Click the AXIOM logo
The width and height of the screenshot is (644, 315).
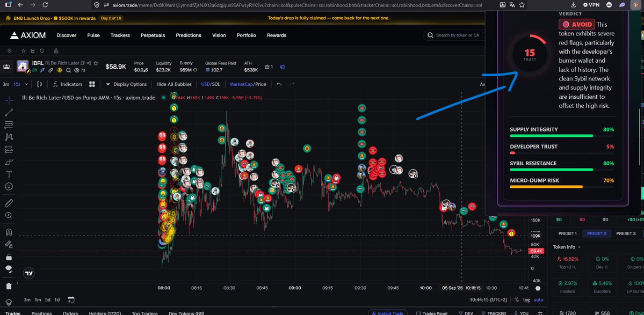[28, 35]
